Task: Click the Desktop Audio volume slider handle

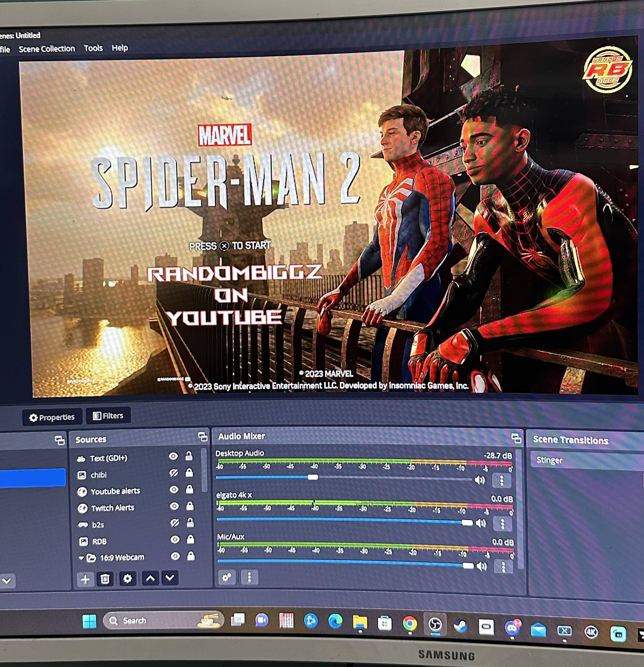Action: [313, 477]
